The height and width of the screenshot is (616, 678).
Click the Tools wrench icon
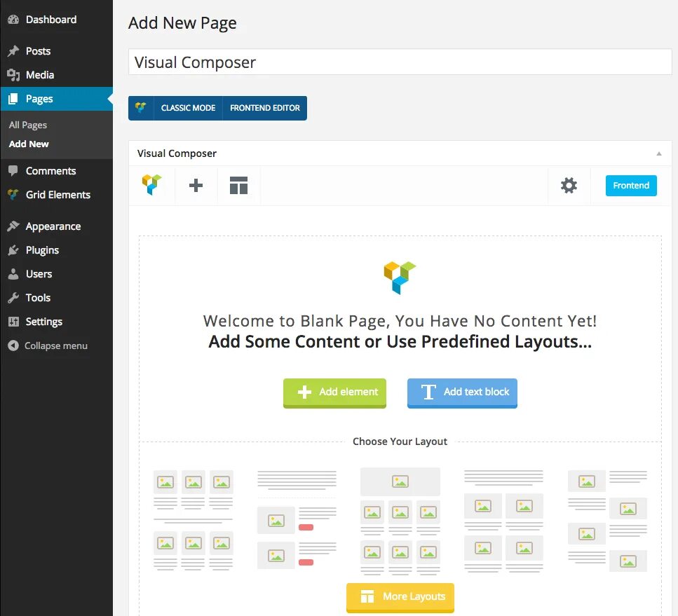(13, 297)
